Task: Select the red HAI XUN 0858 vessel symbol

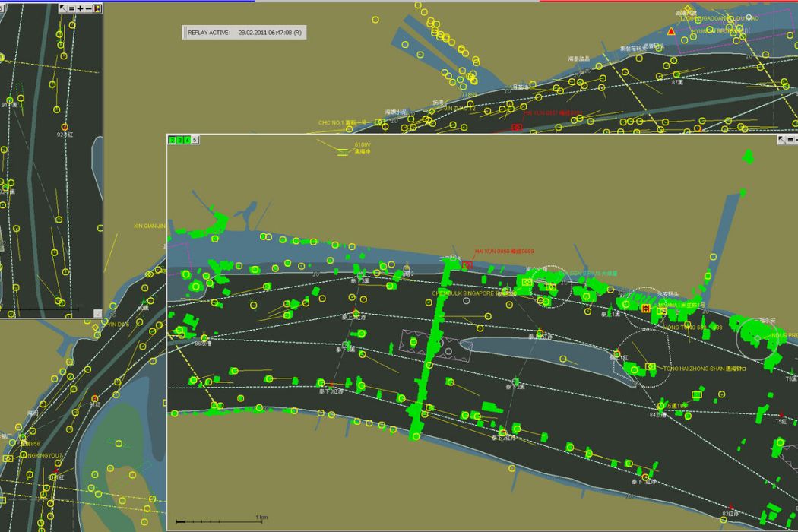Action: [467, 264]
